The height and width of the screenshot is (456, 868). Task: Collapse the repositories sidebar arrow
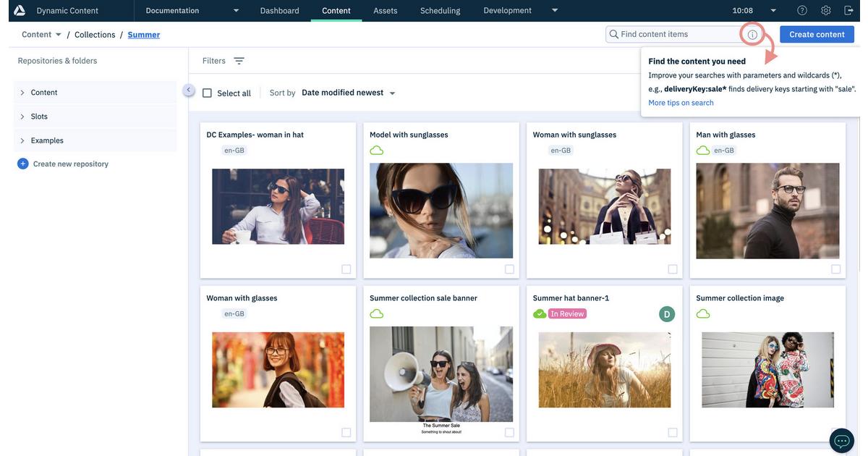tap(188, 90)
